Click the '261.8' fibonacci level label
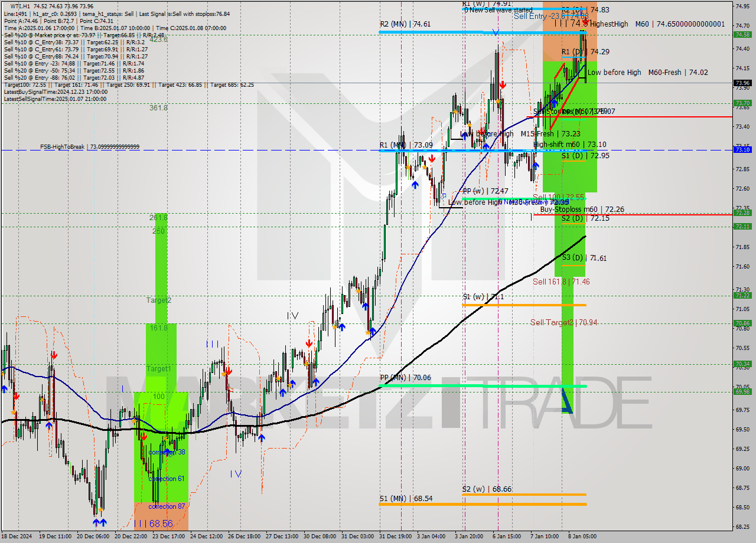 tap(158, 218)
